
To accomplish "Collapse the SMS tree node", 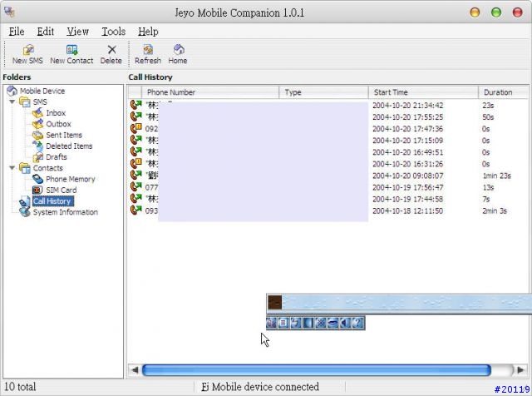I will point(12,101).
